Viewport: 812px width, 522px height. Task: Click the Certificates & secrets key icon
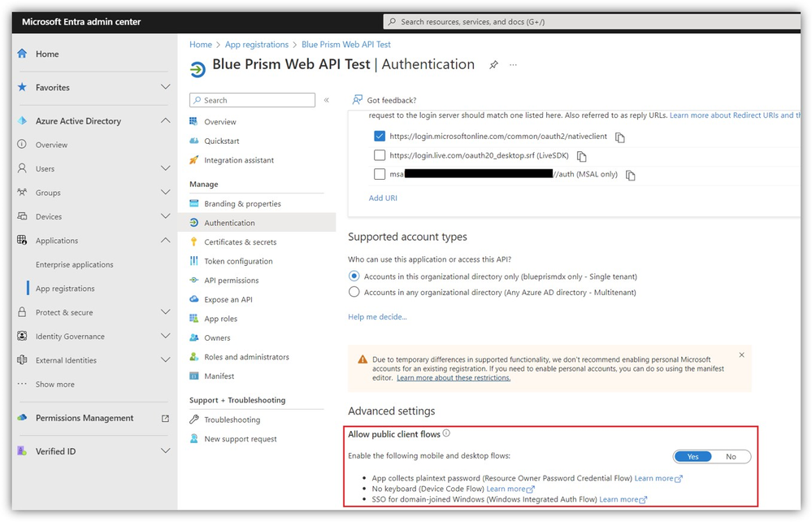tap(193, 241)
